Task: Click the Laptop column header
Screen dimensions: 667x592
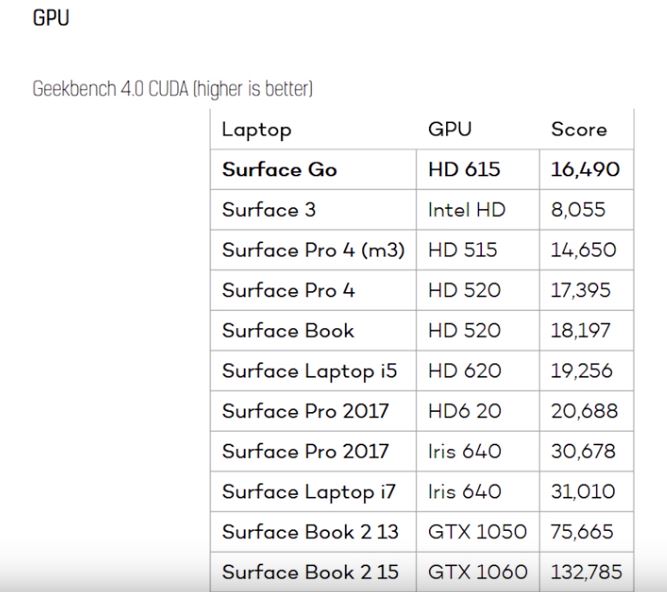Action: point(257,129)
